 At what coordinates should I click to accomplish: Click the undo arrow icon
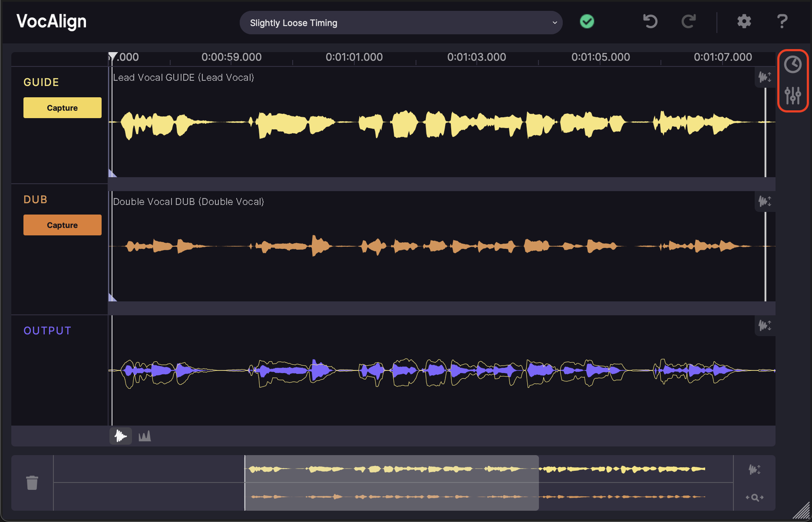coord(650,21)
